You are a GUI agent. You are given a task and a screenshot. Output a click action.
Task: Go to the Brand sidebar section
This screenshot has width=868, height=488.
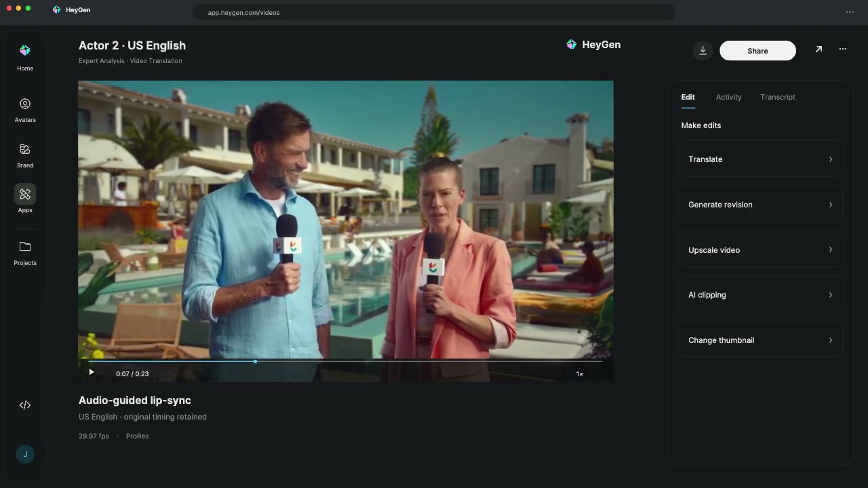coord(25,155)
